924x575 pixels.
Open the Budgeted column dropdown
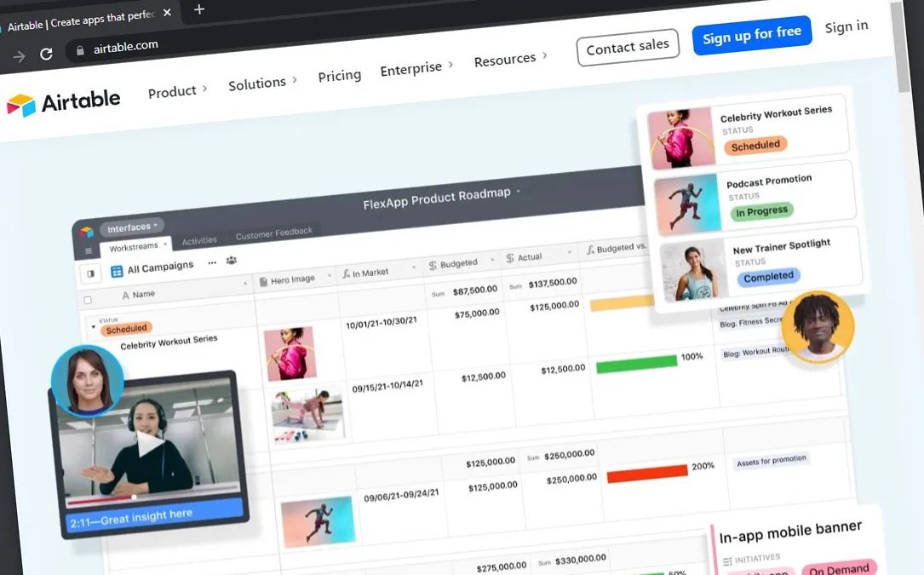point(492,260)
